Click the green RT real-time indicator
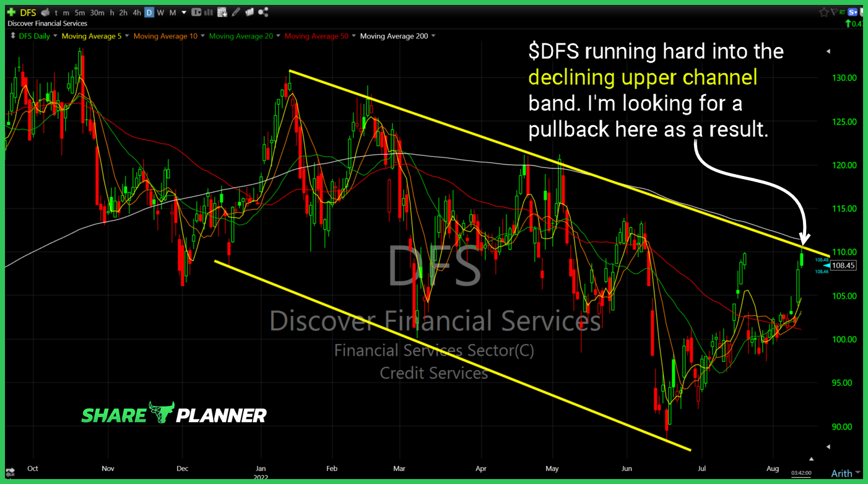This screenshot has width=868, height=484. pyautogui.click(x=842, y=12)
